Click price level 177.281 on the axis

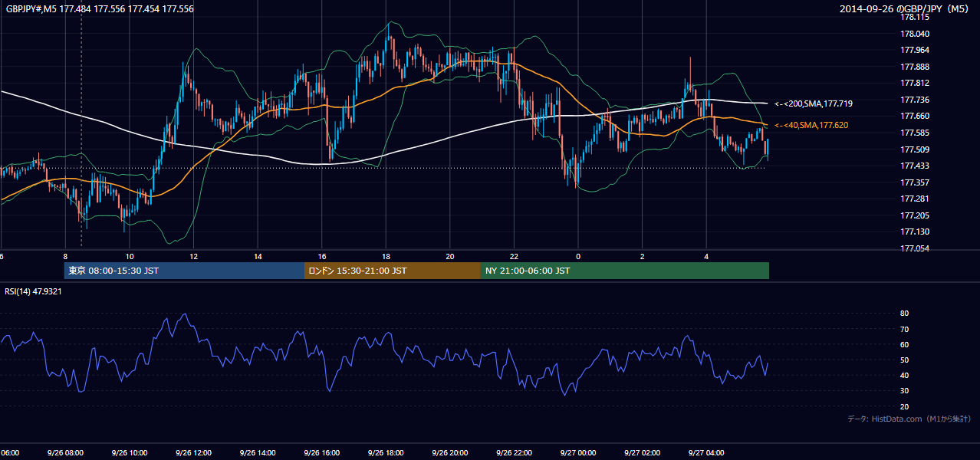tap(915, 199)
